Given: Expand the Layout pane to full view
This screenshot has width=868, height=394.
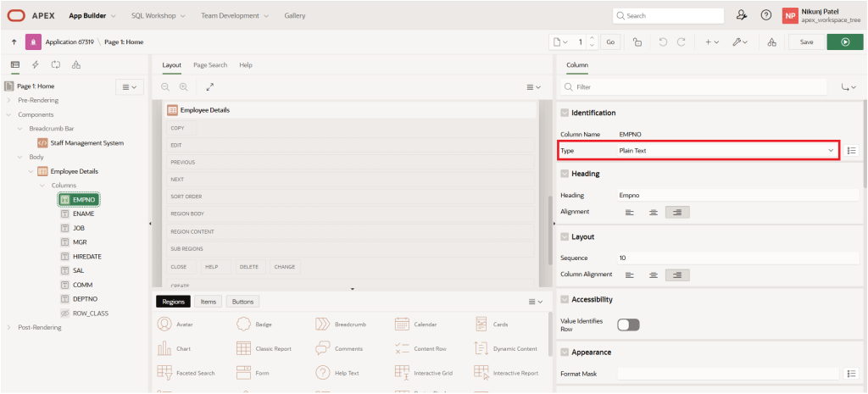Looking at the screenshot, I should click(209, 86).
